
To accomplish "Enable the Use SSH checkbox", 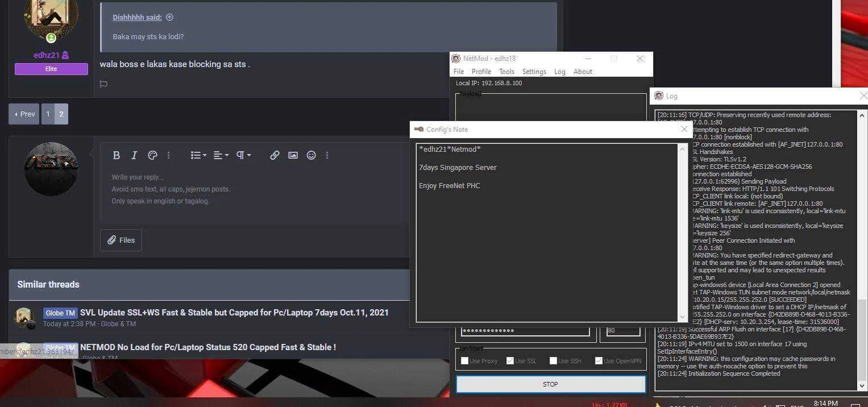I will coord(553,361).
